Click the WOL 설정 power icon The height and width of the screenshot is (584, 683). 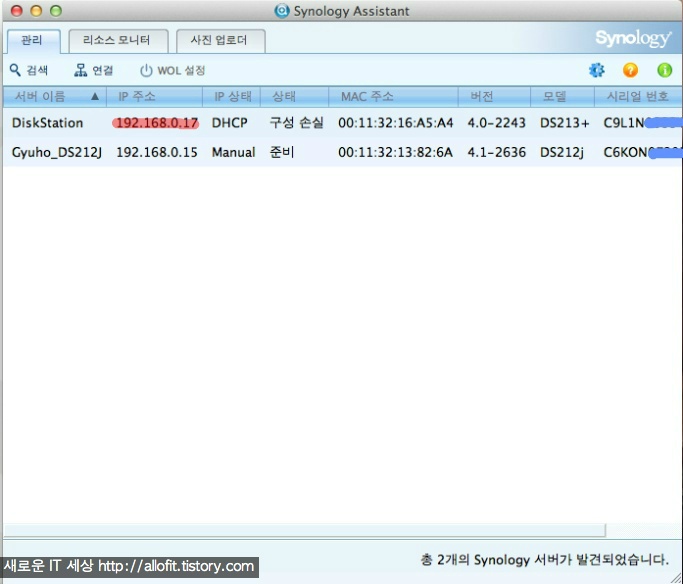[x=146, y=71]
